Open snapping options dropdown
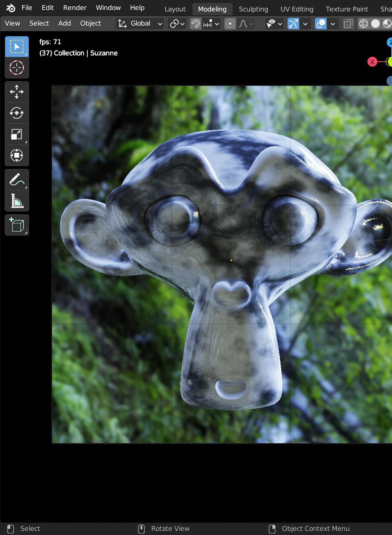 [211, 24]
